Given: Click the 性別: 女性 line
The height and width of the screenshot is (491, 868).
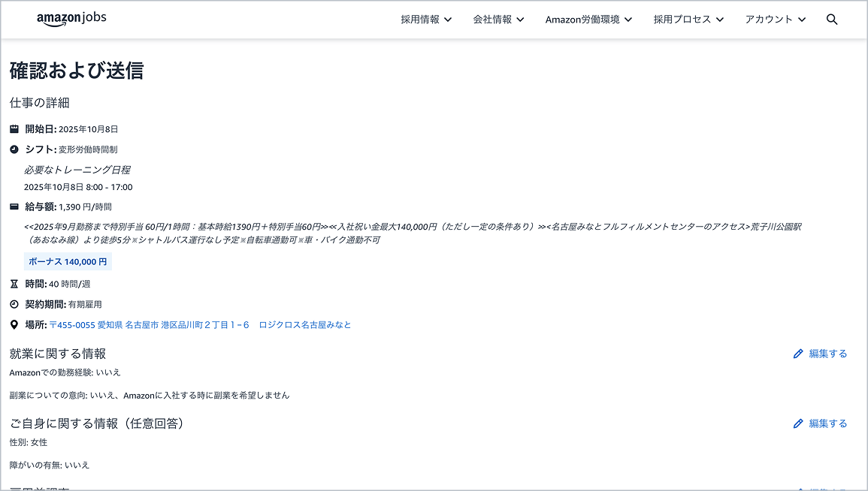Looking at the screenshot, I should click(x=29, y=442).
